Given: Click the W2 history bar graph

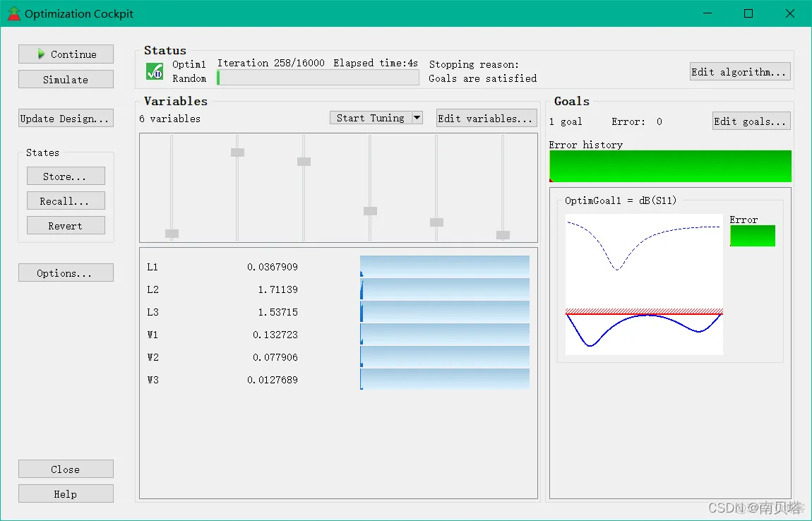Looking at the screenshot, I should pos(445,357).
